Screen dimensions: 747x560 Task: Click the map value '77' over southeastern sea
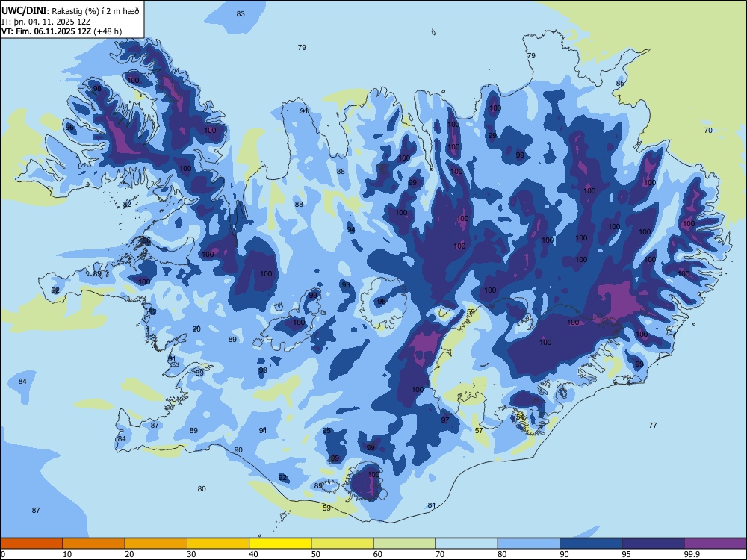click(653, 426)
